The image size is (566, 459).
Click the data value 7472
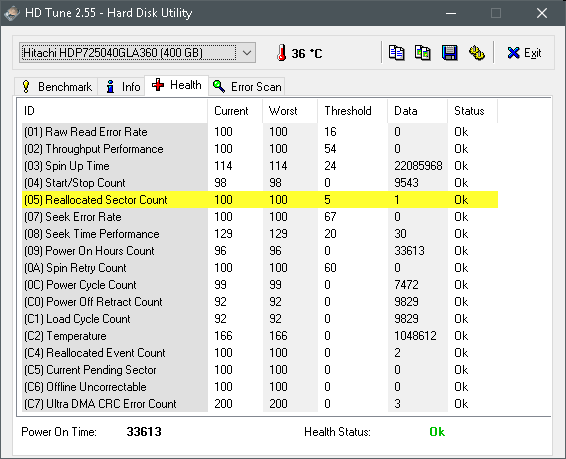click(406, 285)
